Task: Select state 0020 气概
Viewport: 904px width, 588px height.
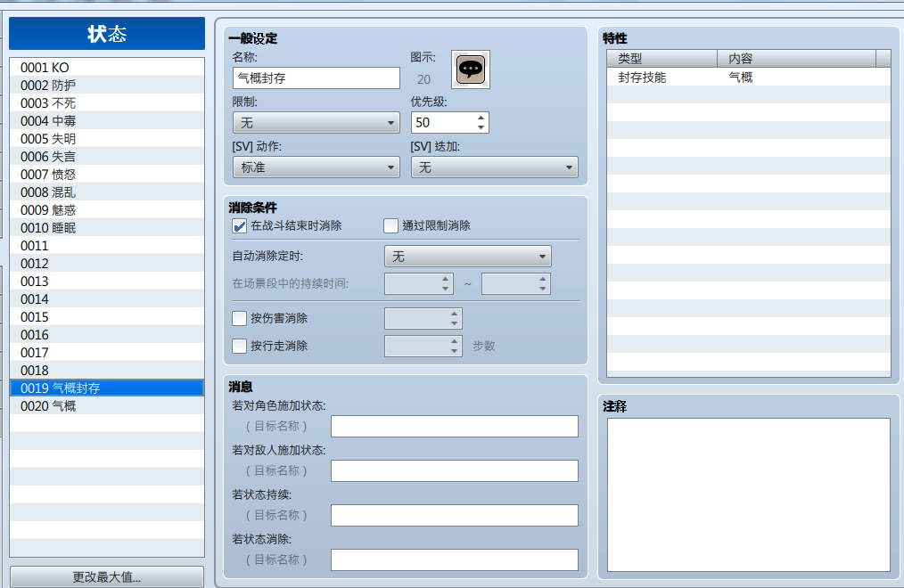Action: (107, 406)
